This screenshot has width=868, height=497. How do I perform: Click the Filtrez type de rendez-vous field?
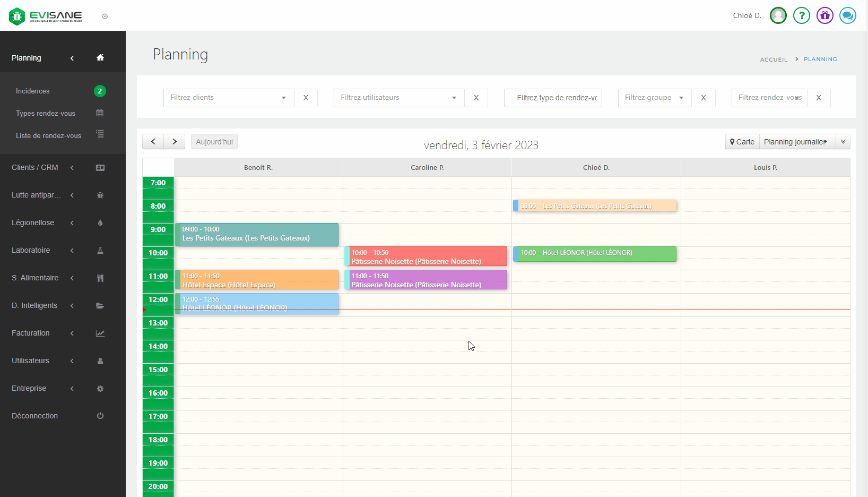click(x=553, y=98)
